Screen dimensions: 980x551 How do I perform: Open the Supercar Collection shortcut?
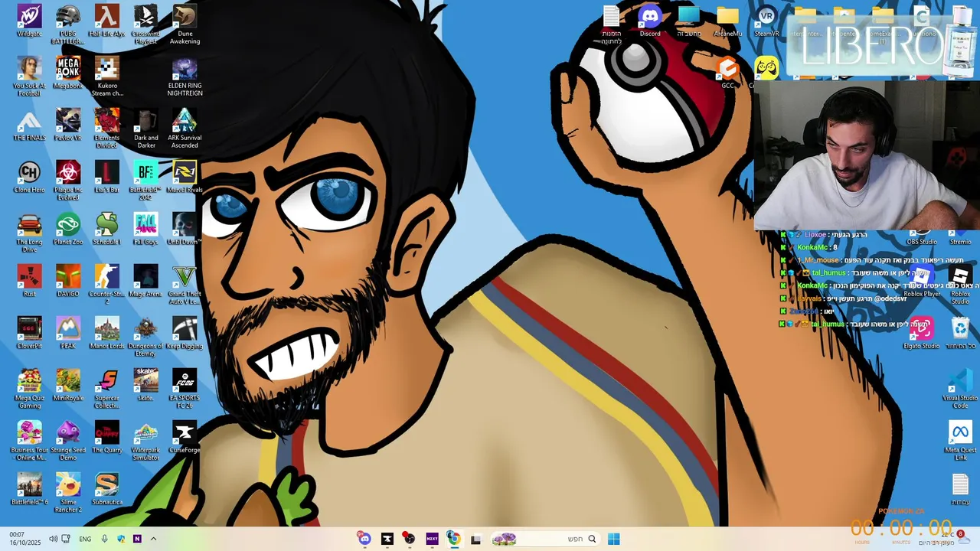[x=106, y=388]
